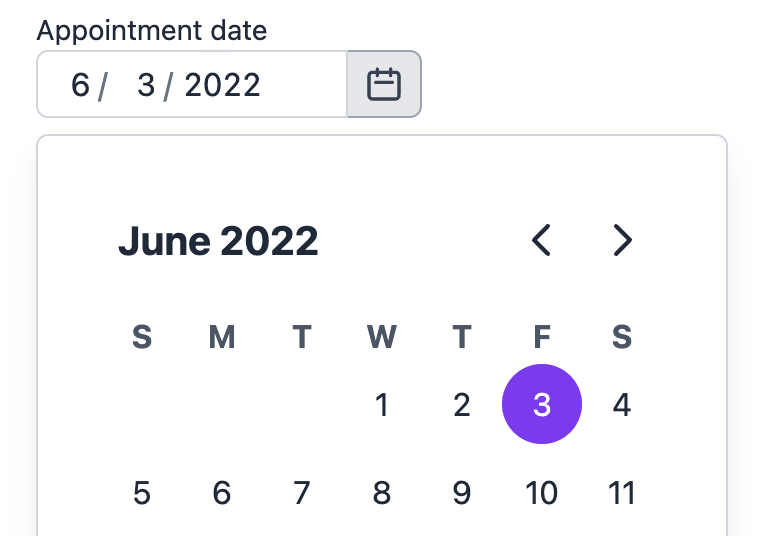The height and width of the screenshot is (536, 766).
Task: Choose June 8 on the calendar
Action: (381, 493)
